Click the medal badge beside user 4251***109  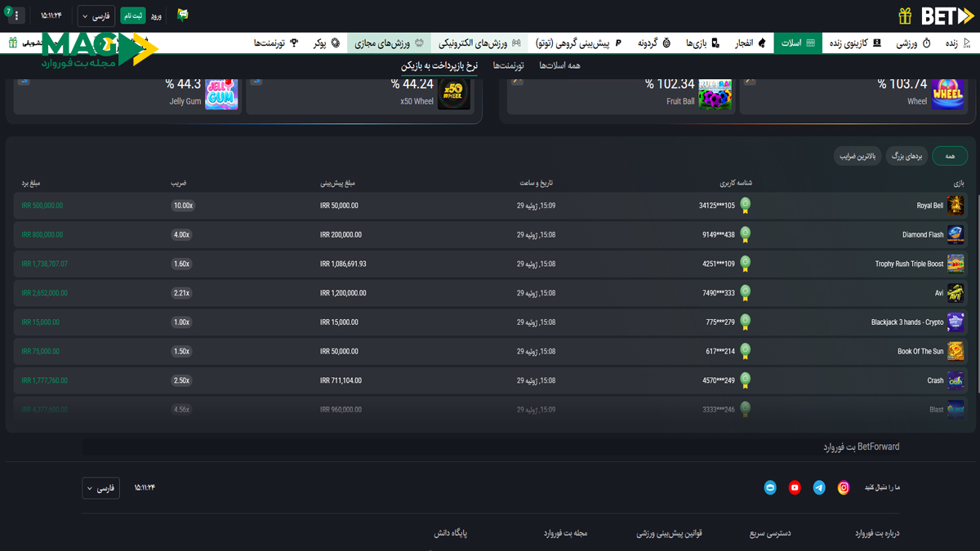745,264
